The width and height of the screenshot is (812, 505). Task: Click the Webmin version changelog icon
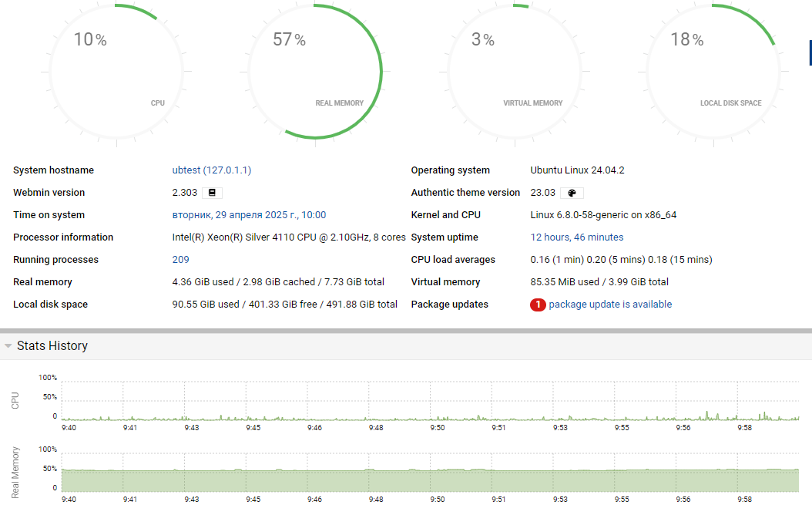213,193
